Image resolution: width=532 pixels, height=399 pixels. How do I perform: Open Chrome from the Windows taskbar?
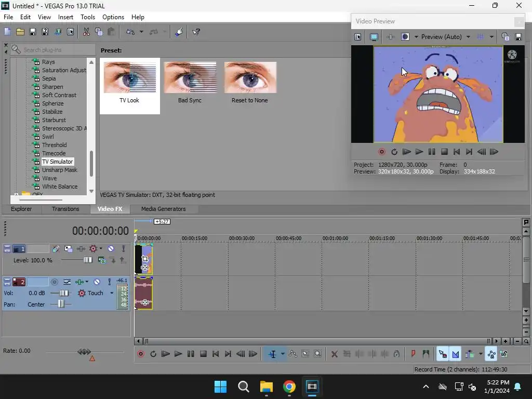pos(289,387)
